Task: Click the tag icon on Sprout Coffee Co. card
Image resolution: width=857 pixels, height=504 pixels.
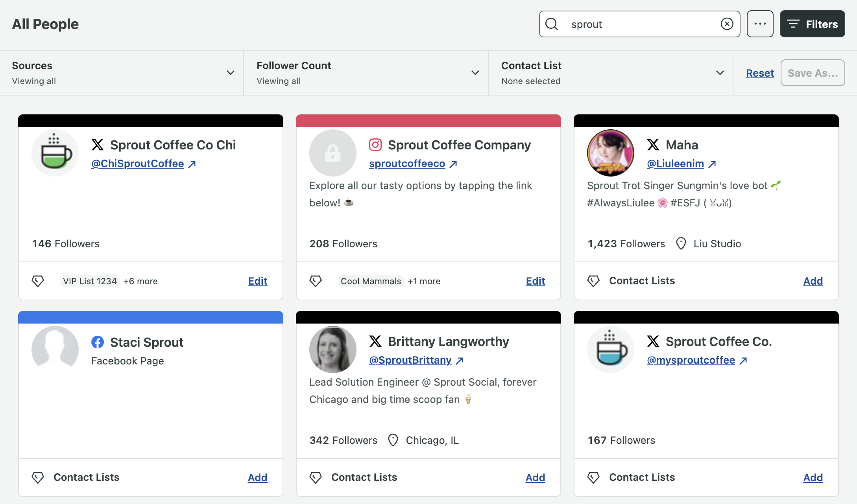Action: [x=593, y=478]
